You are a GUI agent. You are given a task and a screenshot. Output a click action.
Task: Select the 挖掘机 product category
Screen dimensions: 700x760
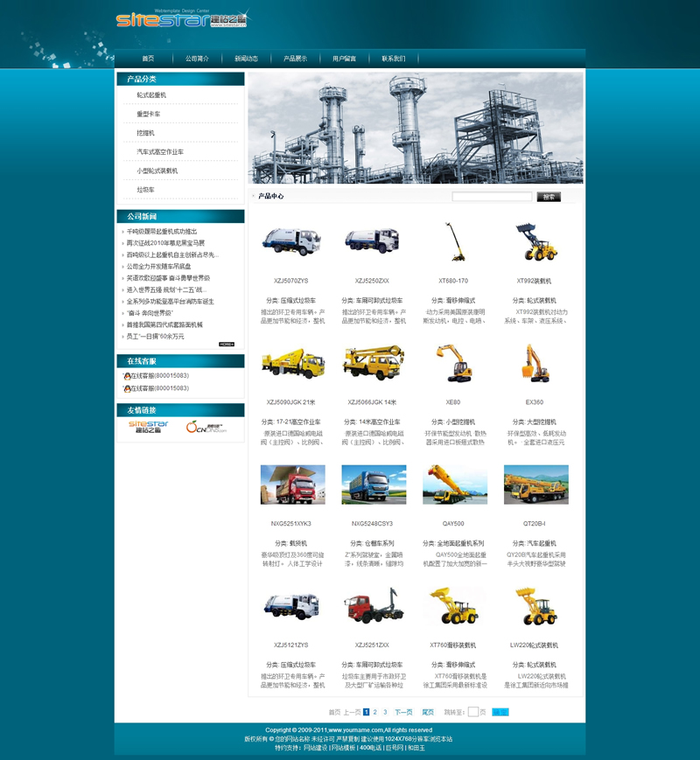145,133
